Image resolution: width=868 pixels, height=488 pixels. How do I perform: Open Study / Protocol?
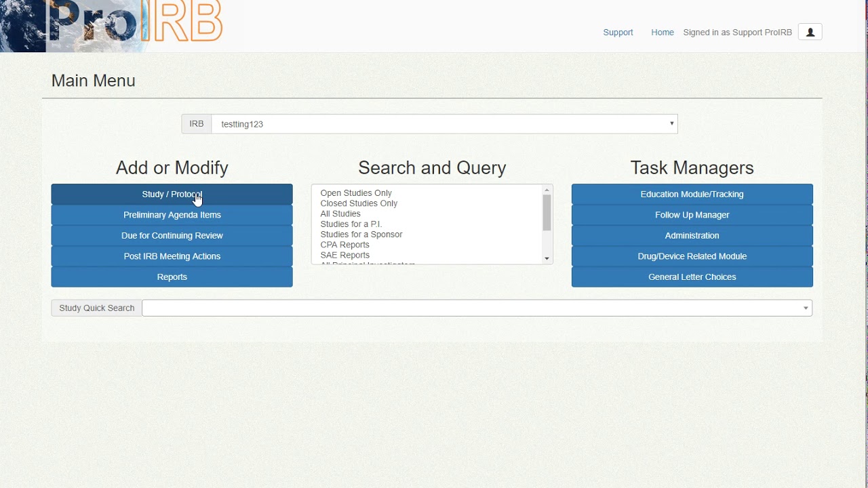(x=172, y=195)
